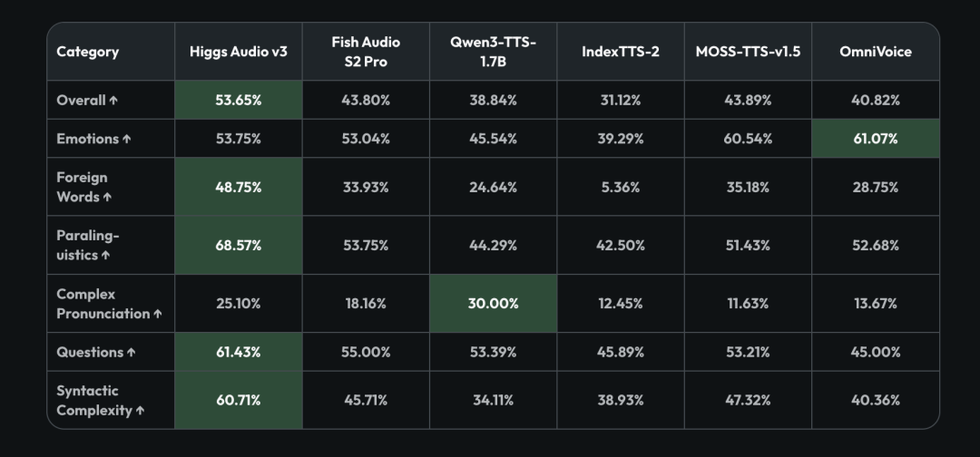The height and width of the screenshot is (457, 980).
Task: Click the Category header cell
Action: [x=111, y=51]
